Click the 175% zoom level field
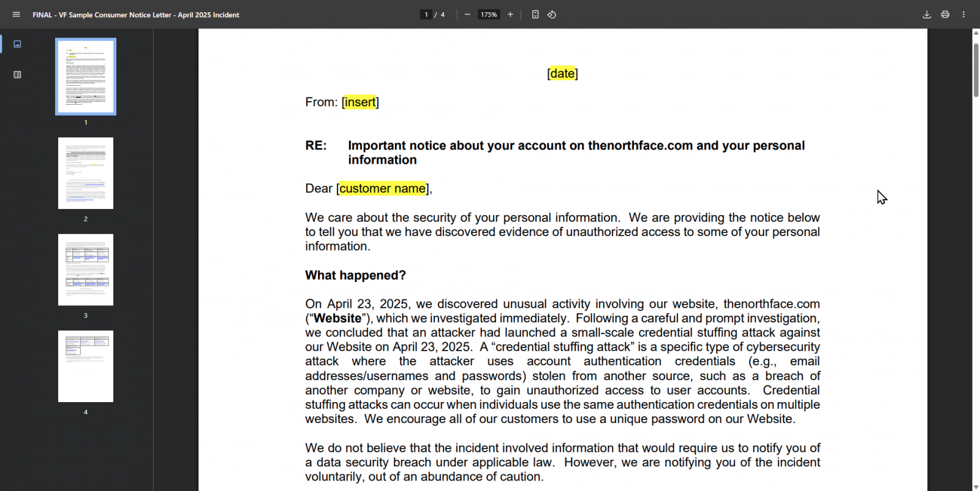The width and height of the screenshot is (980, 491). tap(489, 15)
